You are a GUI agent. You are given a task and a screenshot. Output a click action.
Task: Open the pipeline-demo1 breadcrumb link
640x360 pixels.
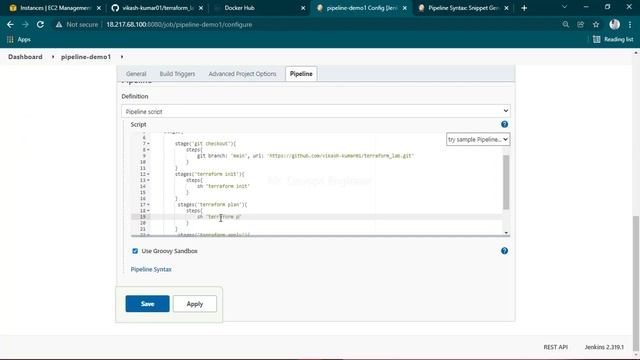86,57
